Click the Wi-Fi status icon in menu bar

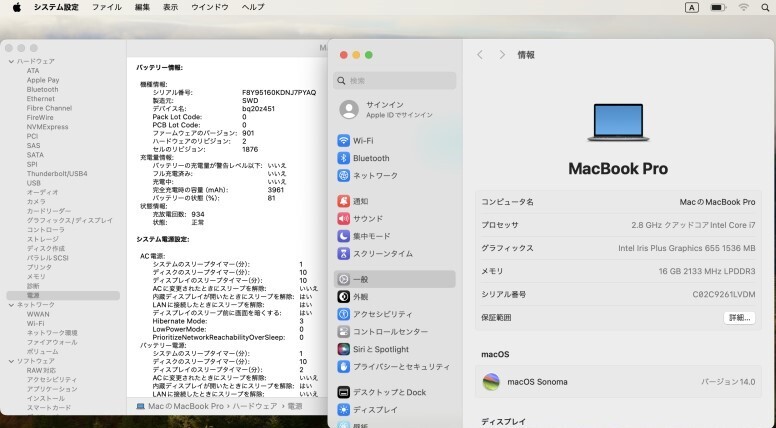click(743, 7)
